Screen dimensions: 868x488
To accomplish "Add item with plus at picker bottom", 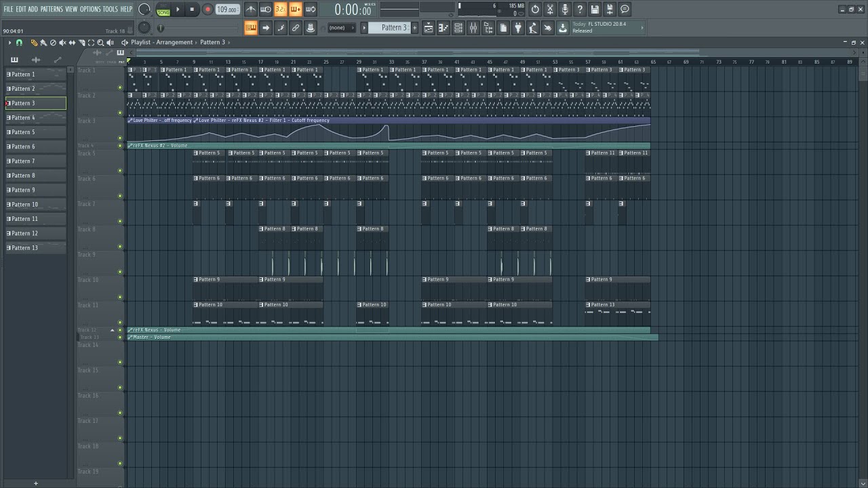I will tap(36, 483).
